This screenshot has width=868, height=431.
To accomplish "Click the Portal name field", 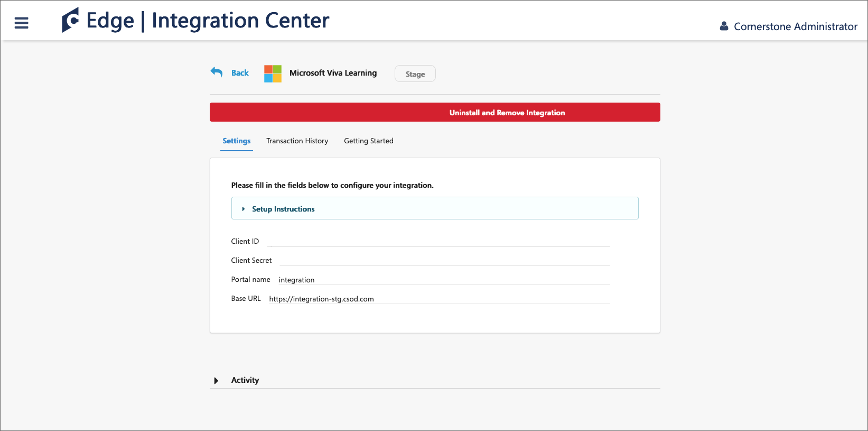I will pos(444,280).
